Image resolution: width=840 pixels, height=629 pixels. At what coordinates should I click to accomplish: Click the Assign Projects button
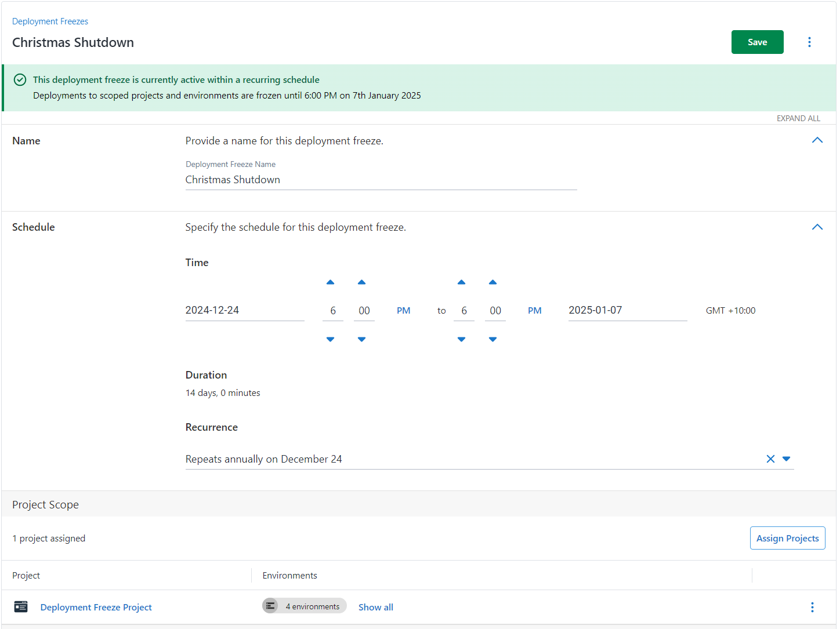[787, 538]
